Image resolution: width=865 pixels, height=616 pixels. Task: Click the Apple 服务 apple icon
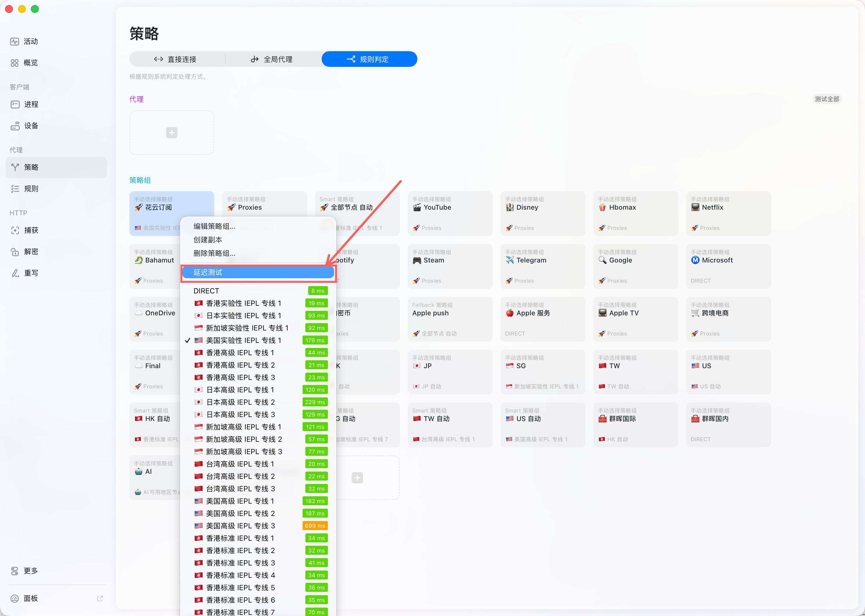point(510,313)
